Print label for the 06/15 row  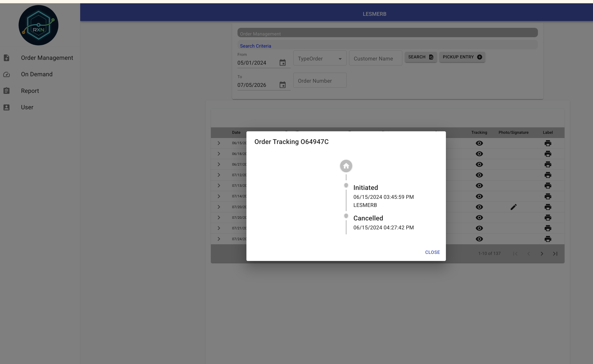(x=548, y=143)
